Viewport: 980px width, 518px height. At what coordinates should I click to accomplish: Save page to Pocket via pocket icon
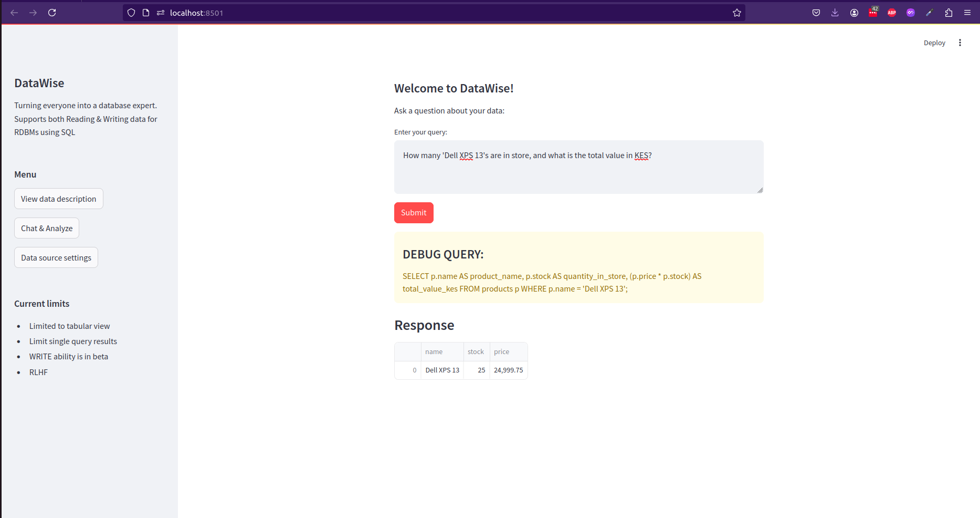(x=816, y=12)
